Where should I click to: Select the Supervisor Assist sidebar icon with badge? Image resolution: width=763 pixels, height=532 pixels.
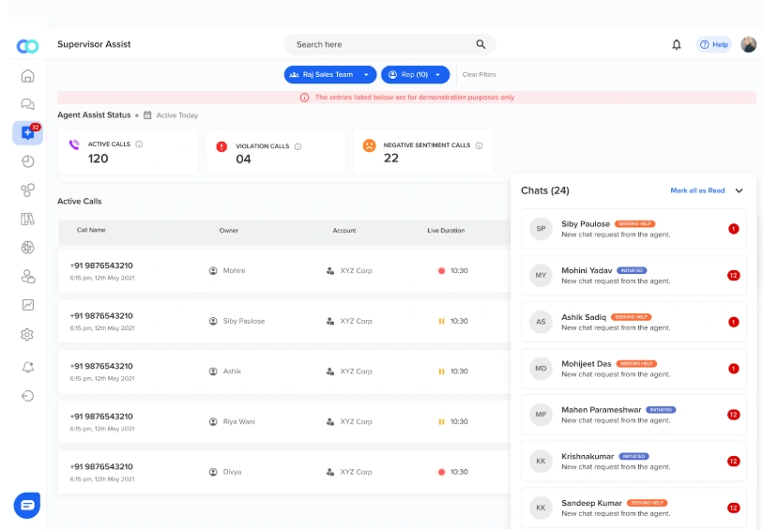pyautogui.click(x=28, y=132)
